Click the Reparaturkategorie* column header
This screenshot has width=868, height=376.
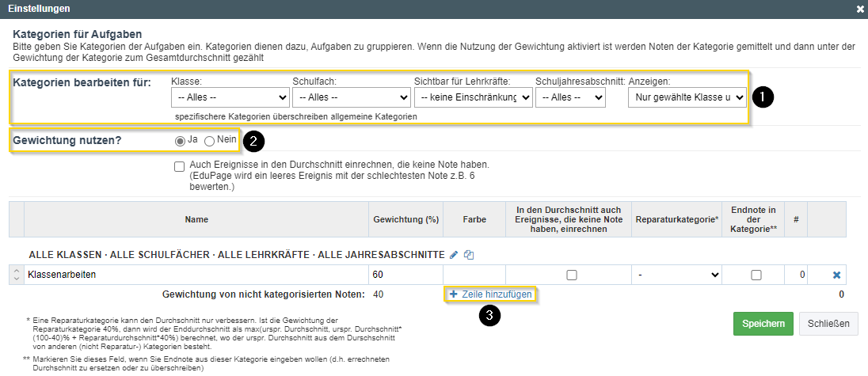[676, 219]
